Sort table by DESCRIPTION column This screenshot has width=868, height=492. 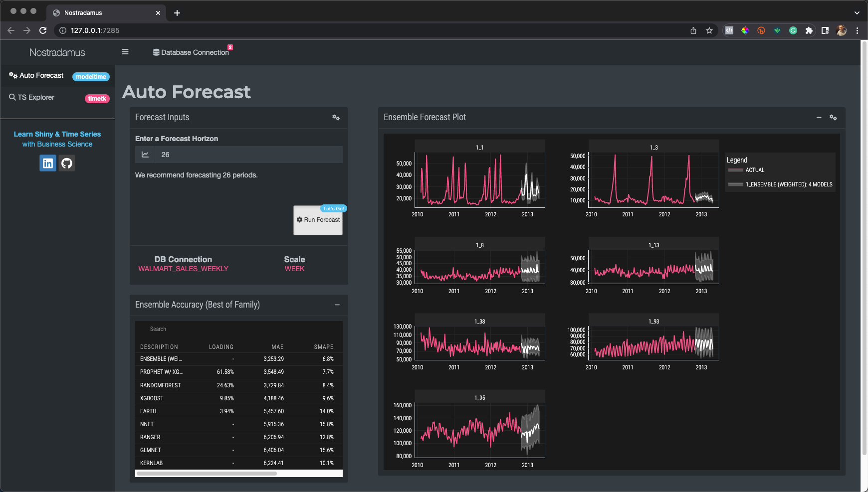(x=159, y=347)
